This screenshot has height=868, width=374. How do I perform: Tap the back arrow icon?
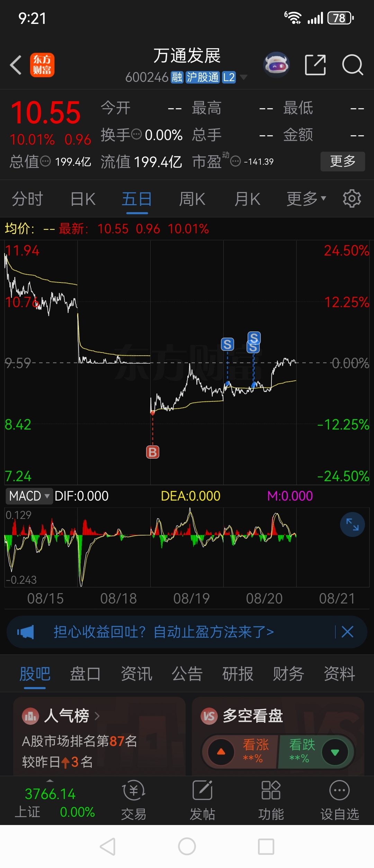(16, 65)
